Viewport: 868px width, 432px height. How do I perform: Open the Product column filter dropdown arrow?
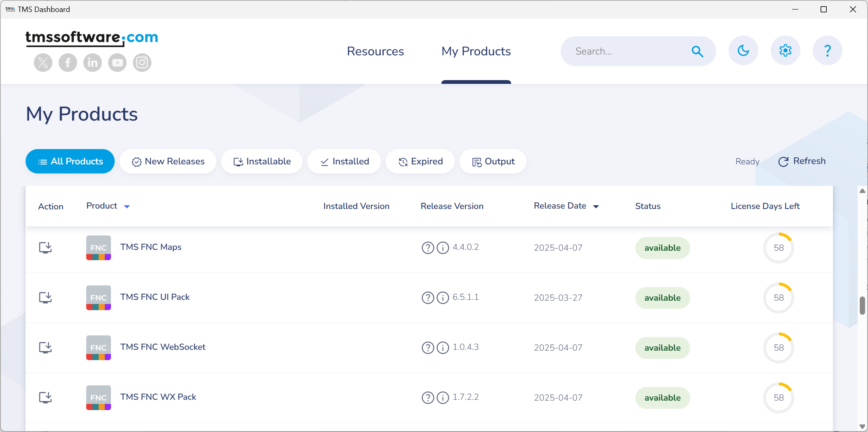(x=127, y=207)
